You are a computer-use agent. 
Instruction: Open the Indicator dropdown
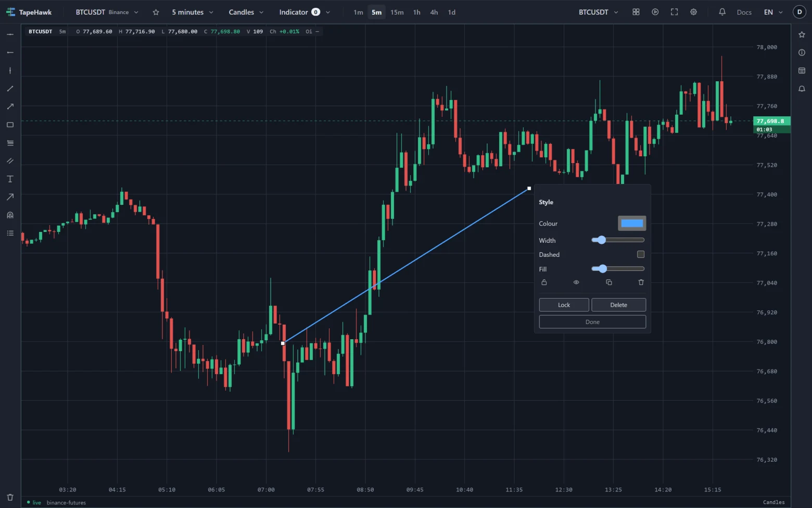(304, 12)
